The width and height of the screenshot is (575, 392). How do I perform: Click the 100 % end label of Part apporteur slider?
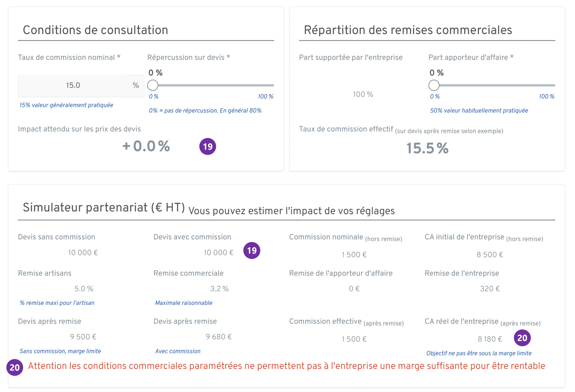point(547,96)
